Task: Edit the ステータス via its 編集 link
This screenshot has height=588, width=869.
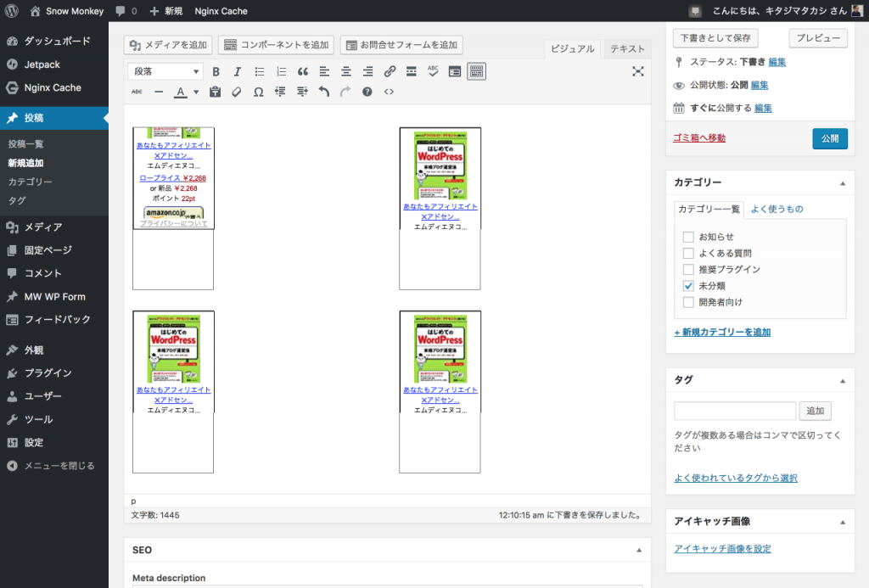Action: (777, 62)
